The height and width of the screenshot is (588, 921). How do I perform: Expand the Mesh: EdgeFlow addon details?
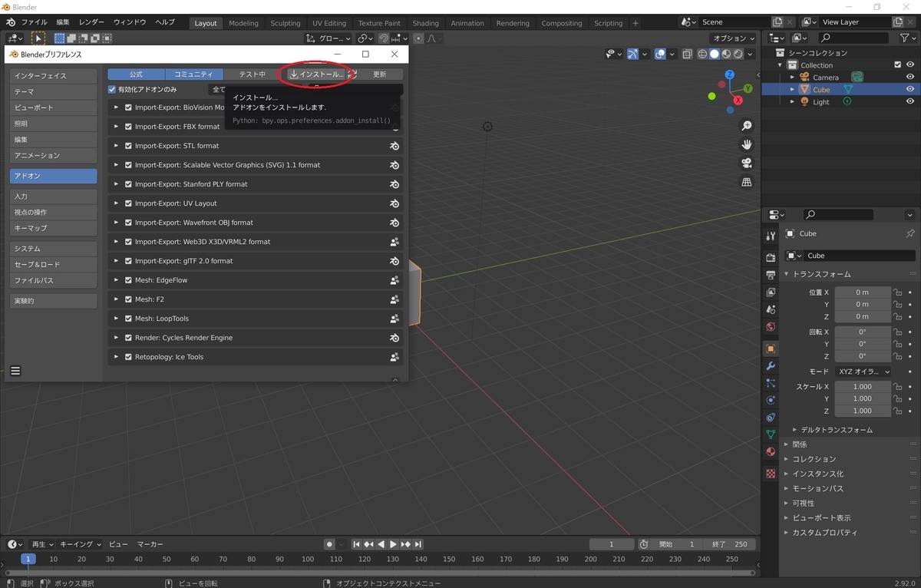point(117,280)
